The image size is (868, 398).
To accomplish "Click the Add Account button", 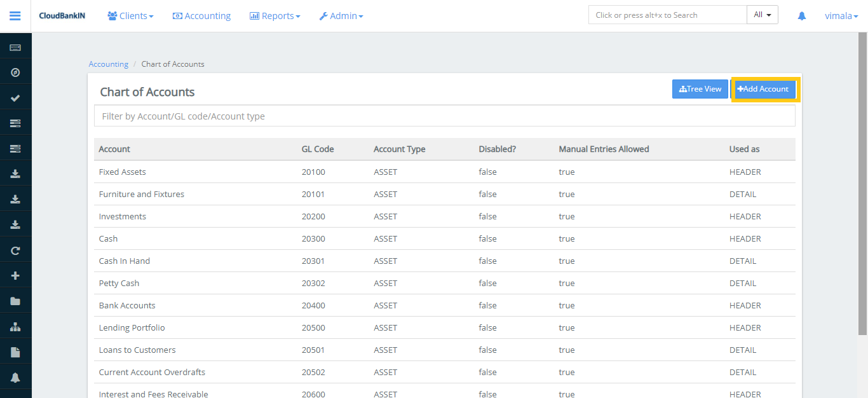I will coord(764,89).
